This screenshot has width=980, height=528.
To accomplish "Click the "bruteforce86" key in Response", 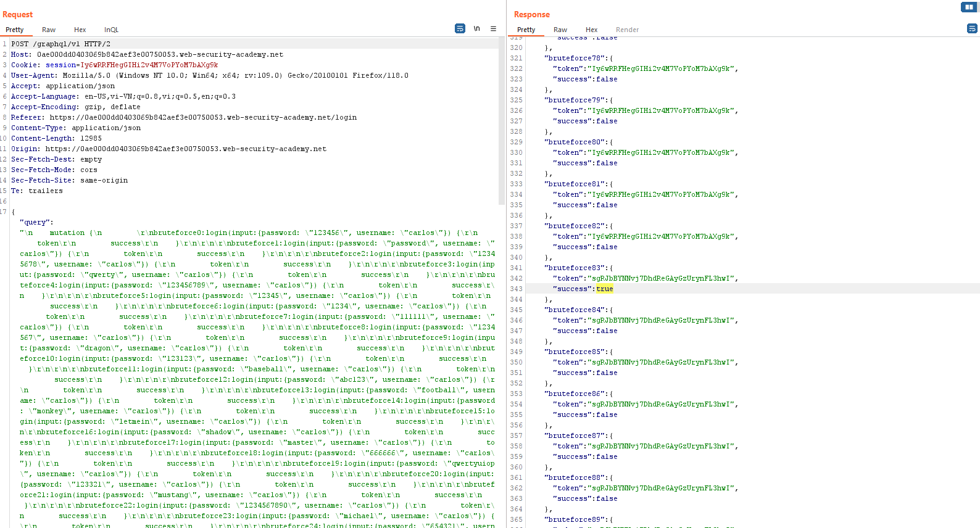I will click(x=574, y=394).
